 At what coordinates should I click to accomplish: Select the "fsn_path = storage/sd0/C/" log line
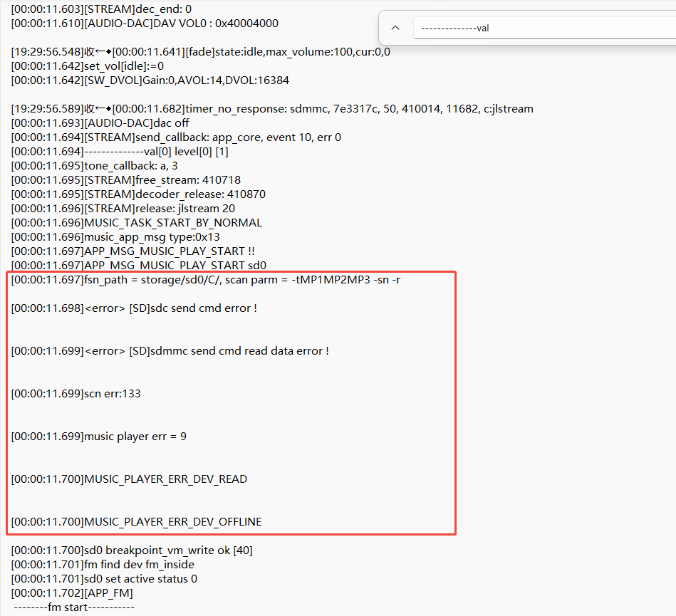pos(206,280)
